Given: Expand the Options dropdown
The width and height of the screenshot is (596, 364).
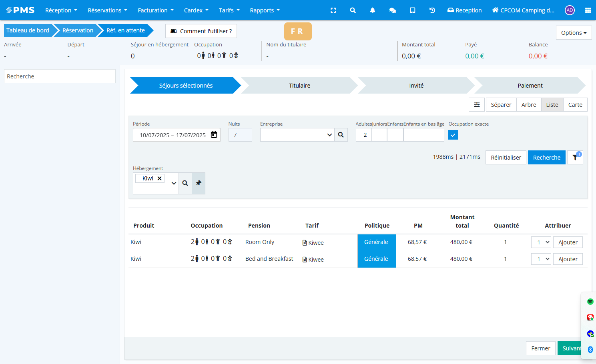Looking at the screenshot, I should pos(574,33).
